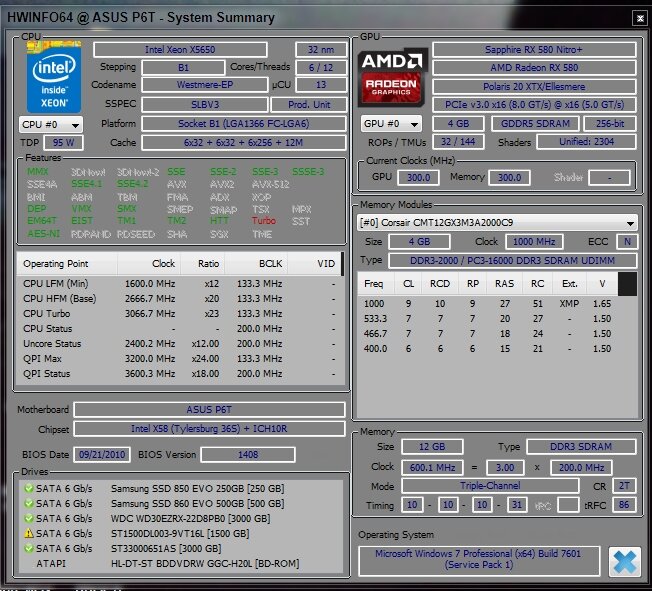The width and height of the screenshot is (652, 591).
Task: Click the Triple-Channel memory mode field
Action: coord(490,486)
